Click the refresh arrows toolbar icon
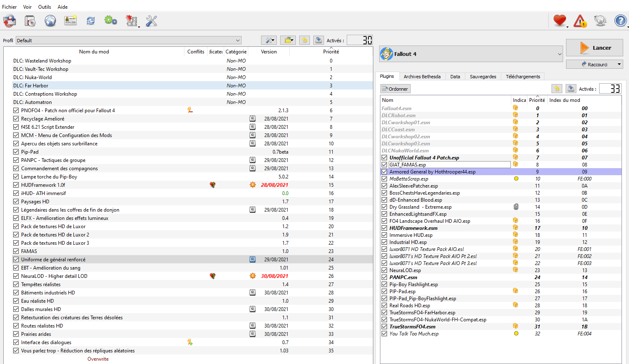629x364 pixels. pos(90,21)
